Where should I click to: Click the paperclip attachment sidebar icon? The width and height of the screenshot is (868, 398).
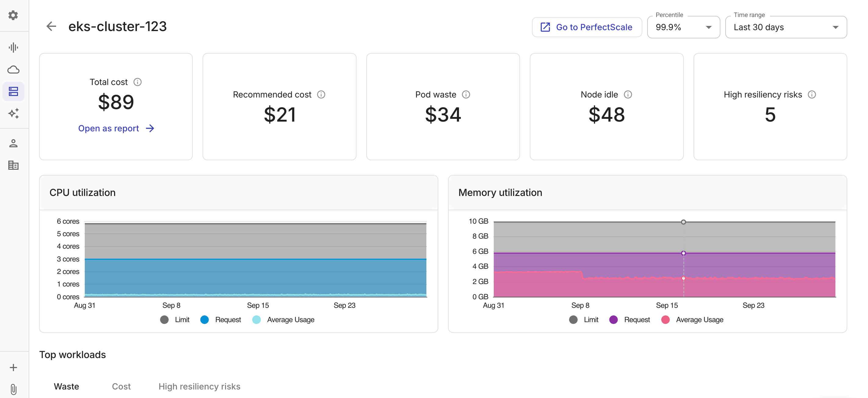coord(13,389)
